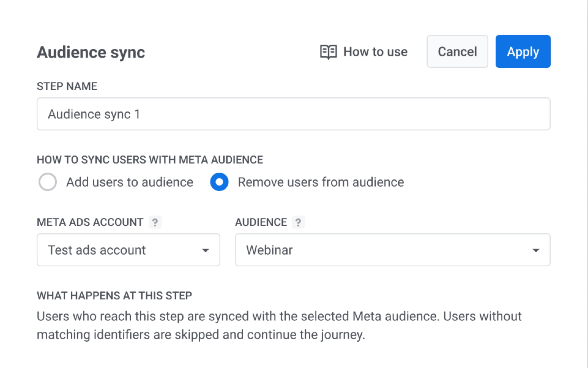Apply the Audience sync settings
Image resolution: width=588 pixels, height=368 pixels.
523,51
